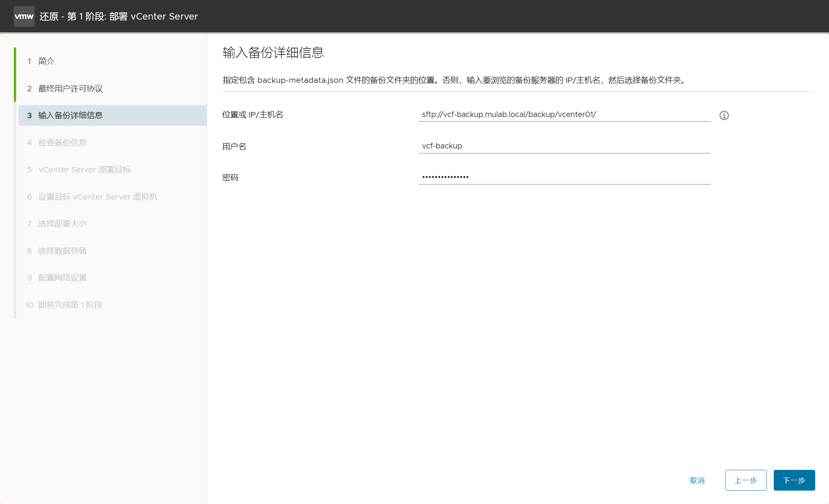Open step 8 选择数据存储

tap(62, 251)
